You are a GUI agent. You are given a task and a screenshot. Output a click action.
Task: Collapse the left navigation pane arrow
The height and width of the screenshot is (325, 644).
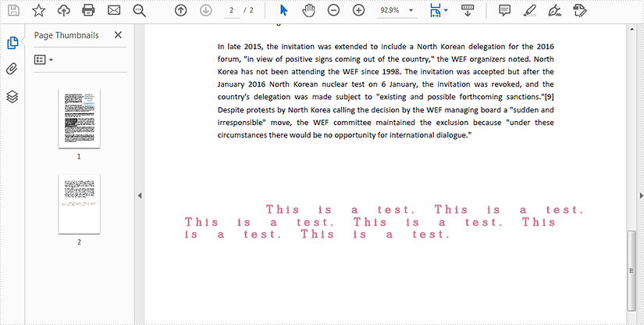[140, 195]
